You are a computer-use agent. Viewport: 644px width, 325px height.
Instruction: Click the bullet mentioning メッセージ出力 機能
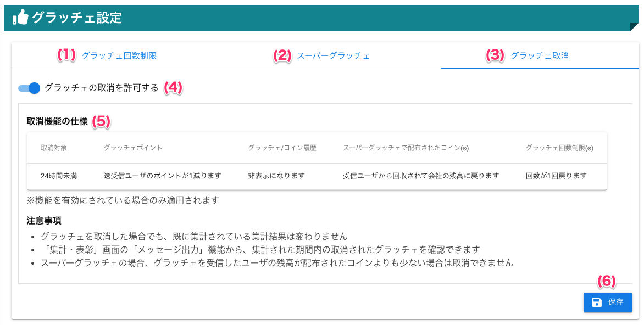point(260,249)
